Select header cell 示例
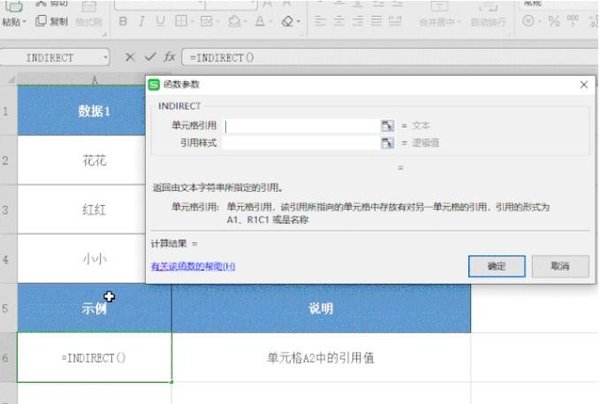The height and width of the screenshot is (404, 600). pyautogui.click(x=95, y=308)
